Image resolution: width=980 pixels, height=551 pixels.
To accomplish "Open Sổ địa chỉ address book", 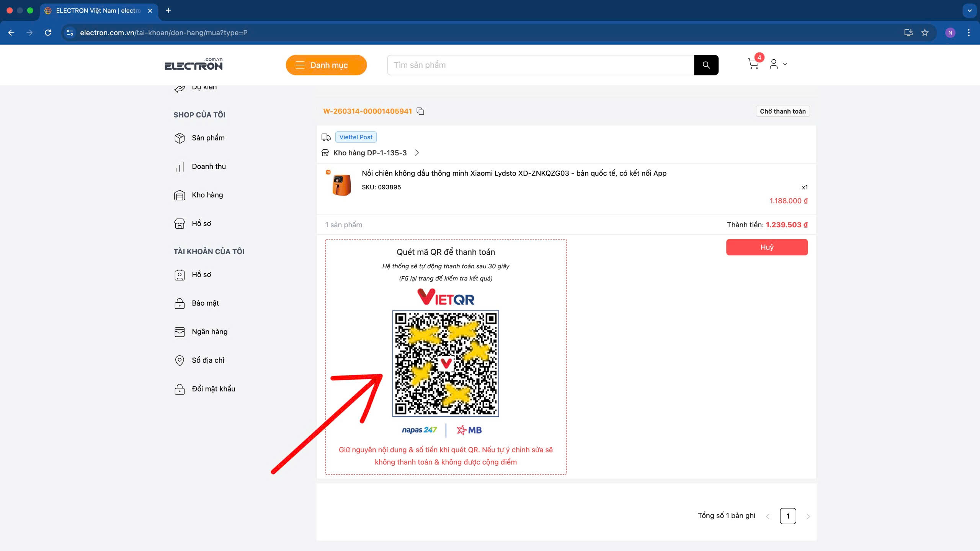I will [x=208, y=360].
